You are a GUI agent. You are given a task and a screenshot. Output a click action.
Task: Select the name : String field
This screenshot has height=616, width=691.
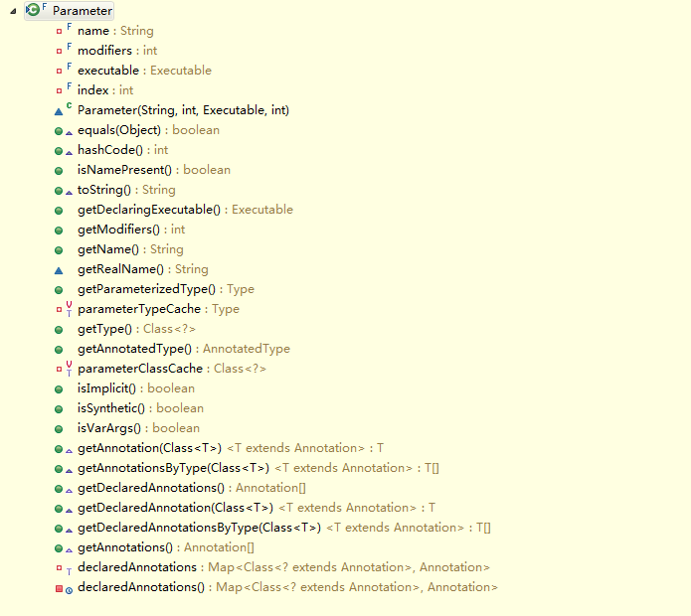click(x=115, y=31)
